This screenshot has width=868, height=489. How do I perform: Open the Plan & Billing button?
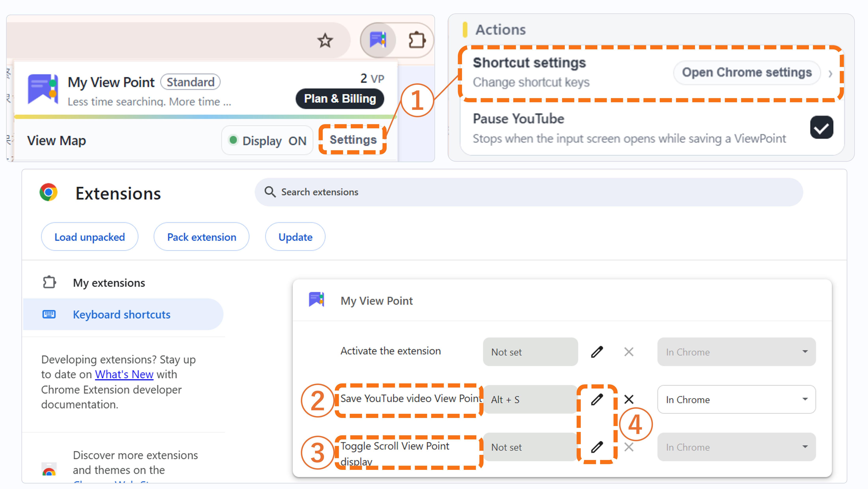(340, 99)
